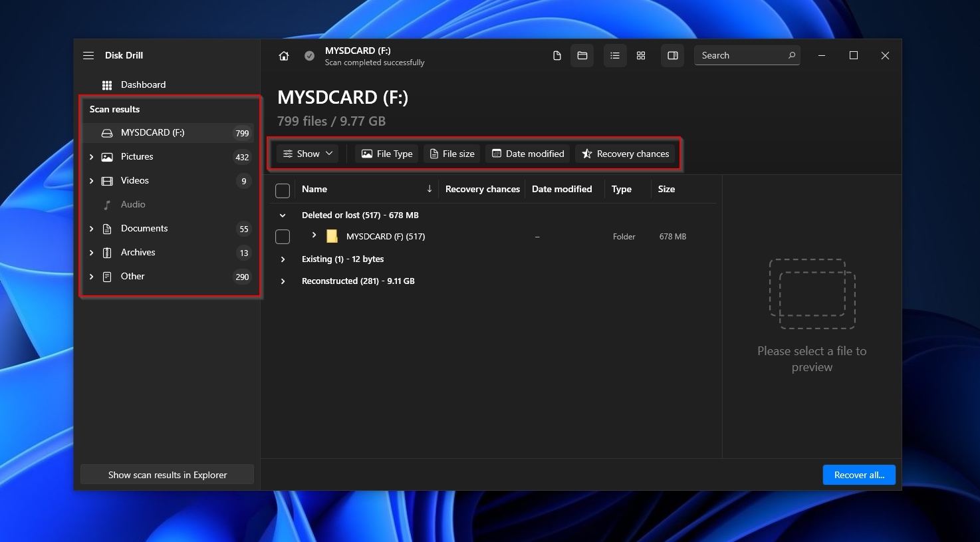
Task: Tick the MYSDCARD (F) folder checkbox
Action: coord(283,237)
